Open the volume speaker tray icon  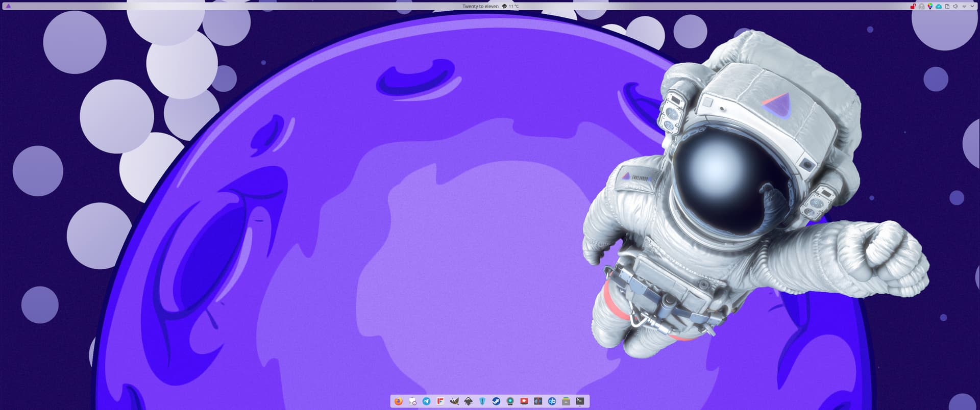(x=955, y=6)
